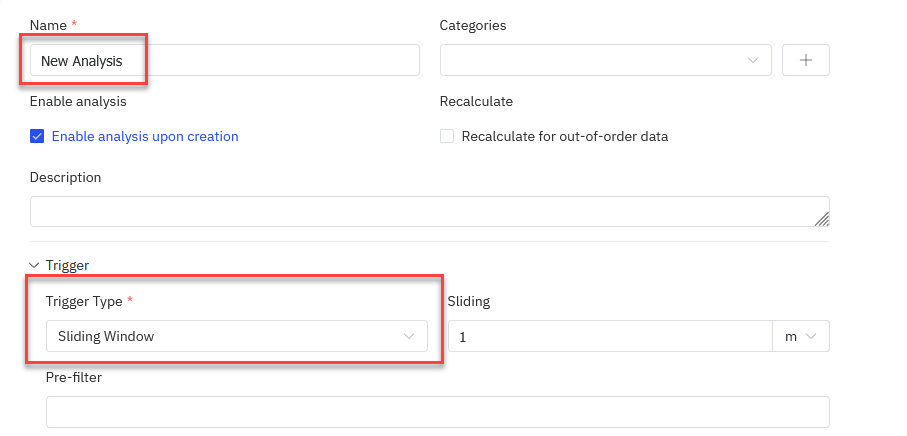Click the 'Trigger Type' field label
The image size is (907, 436).
coord(84,301)
